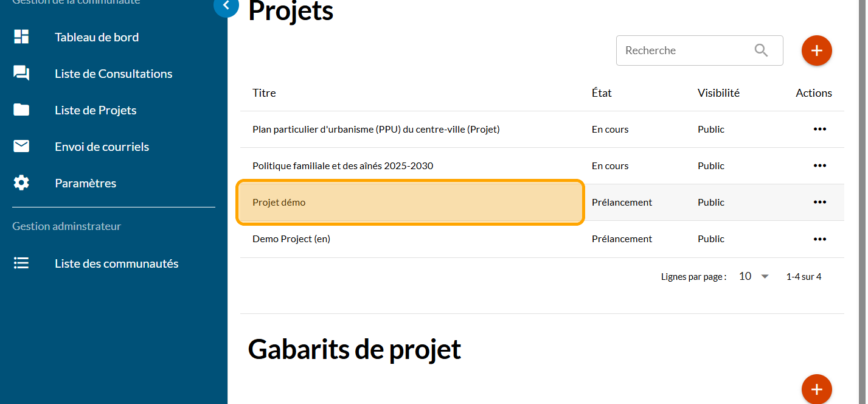Open actions menu for Plan particulier d'urbanisme
Image resolution: width=868 pixels, height=404 pixels.
pyautogui.click(x=819, y=130)
